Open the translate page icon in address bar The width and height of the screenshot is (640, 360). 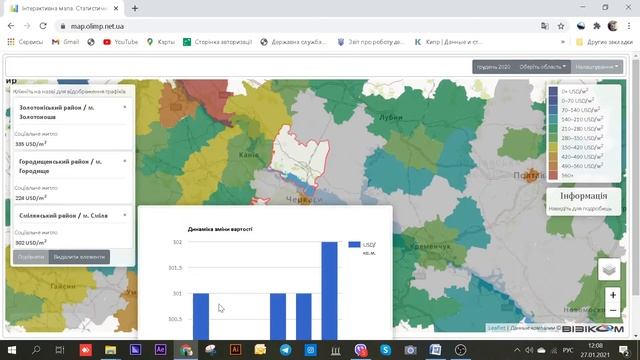tap(544, 26)
